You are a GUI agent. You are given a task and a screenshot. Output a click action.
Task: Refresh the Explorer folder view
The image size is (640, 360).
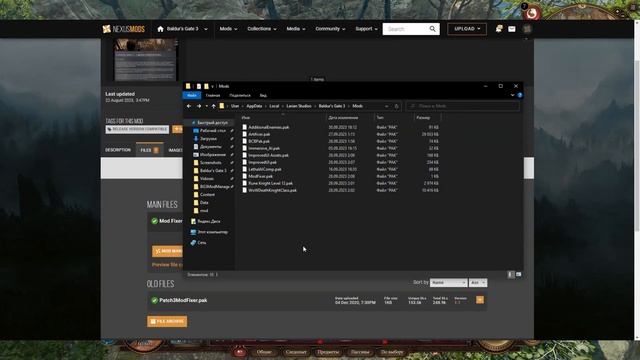point(396,106)
